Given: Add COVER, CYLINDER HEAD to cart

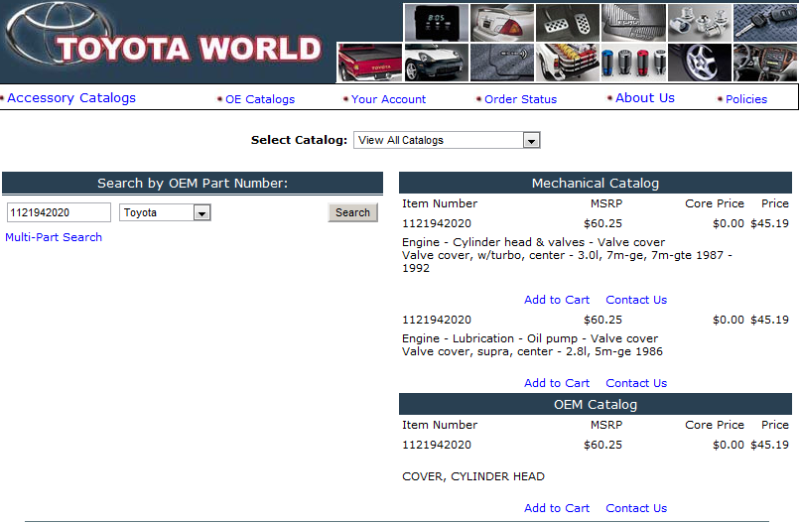Looking at the screenshot, I should [x=557, y=508].
